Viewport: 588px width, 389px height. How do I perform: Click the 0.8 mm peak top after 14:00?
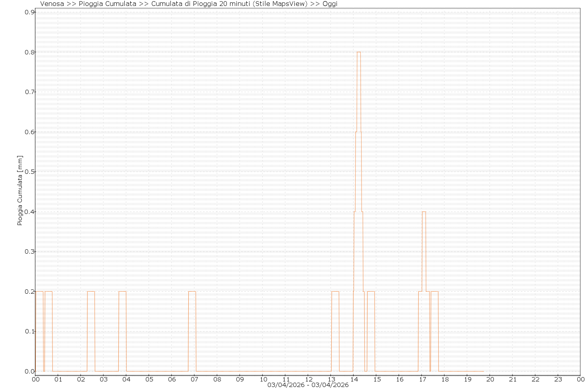358,52
